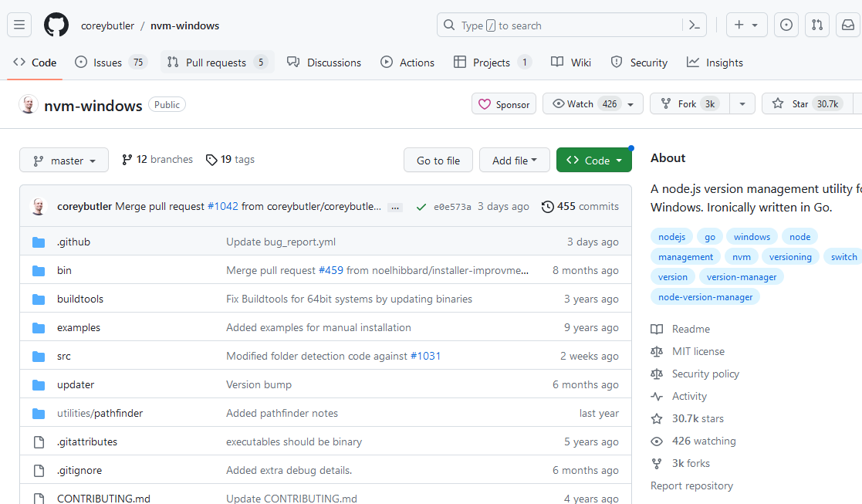Select the nvm topic tag
The height and width of the screenshot is (504, 862).
pos(742,257)
